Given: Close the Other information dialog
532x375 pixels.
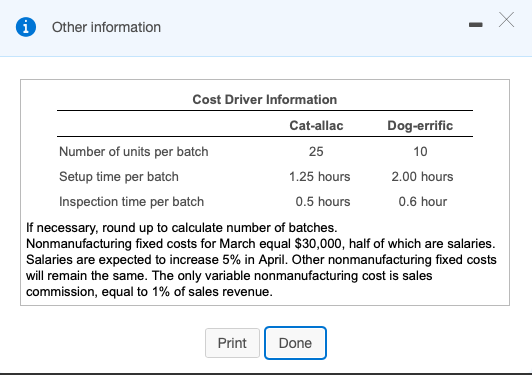Looking at the screenshot, I should (x=506, y=19).
